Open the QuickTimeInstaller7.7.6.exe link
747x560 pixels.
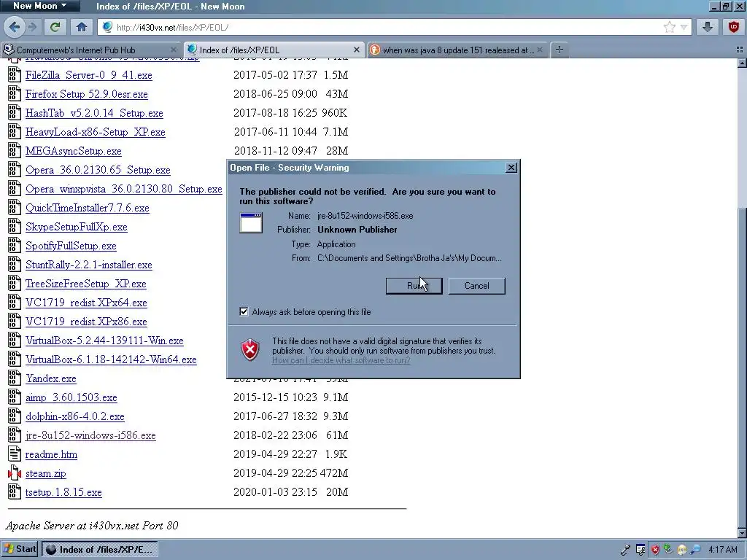click(x=88, y=208)
